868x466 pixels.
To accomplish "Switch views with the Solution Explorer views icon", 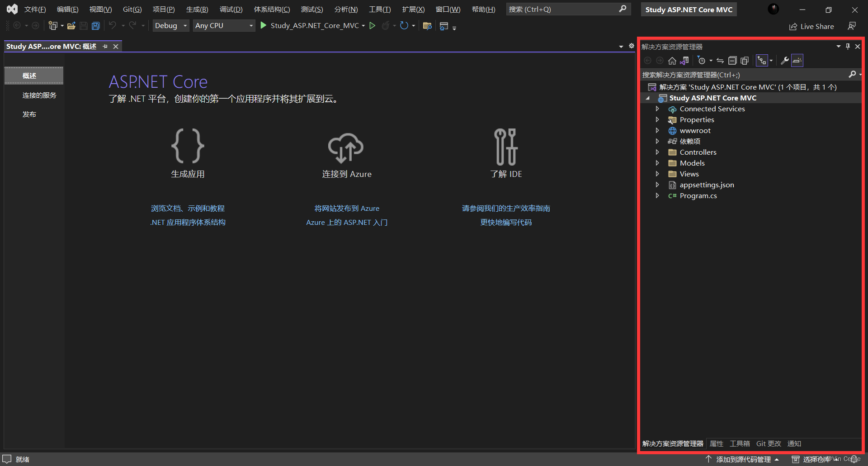I will pos(684,61).
